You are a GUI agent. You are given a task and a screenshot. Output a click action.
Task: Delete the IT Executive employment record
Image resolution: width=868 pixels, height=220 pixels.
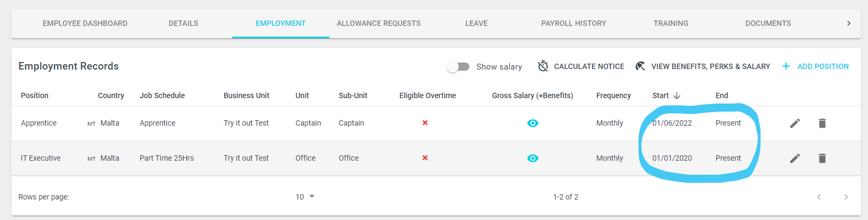(x=822, y=159)
